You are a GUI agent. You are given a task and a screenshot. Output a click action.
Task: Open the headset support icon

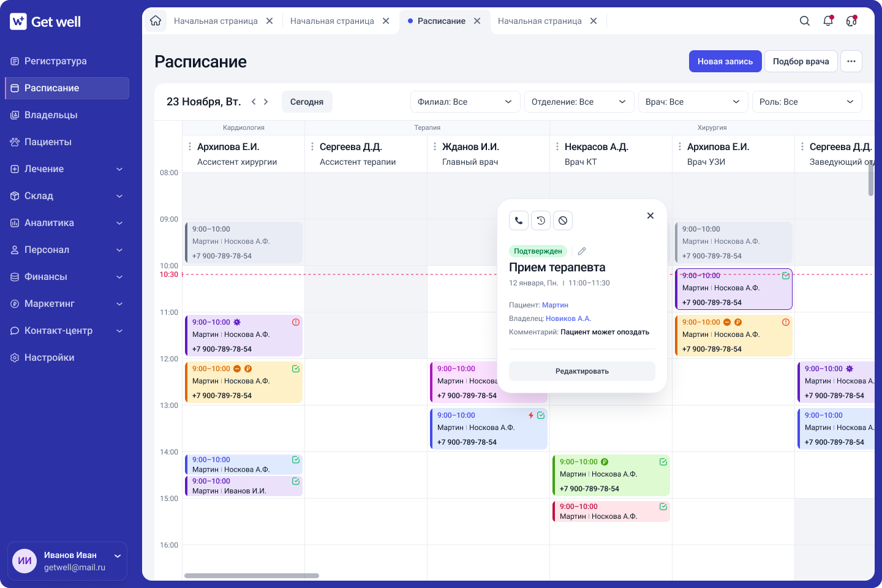tap(851, 21)
